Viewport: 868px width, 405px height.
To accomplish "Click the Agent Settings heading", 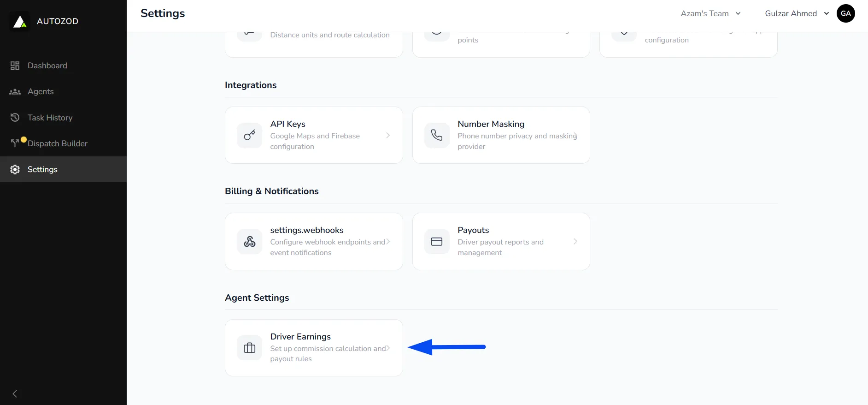I will click(x=257, y=298).
